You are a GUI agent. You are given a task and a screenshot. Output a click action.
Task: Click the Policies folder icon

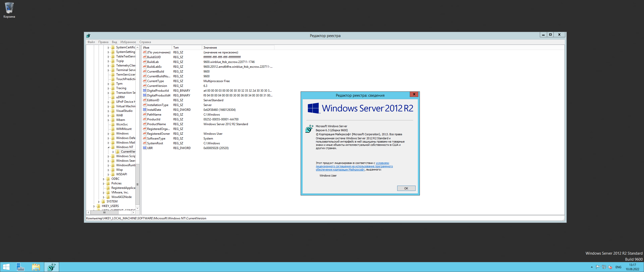tap(108, 183)
